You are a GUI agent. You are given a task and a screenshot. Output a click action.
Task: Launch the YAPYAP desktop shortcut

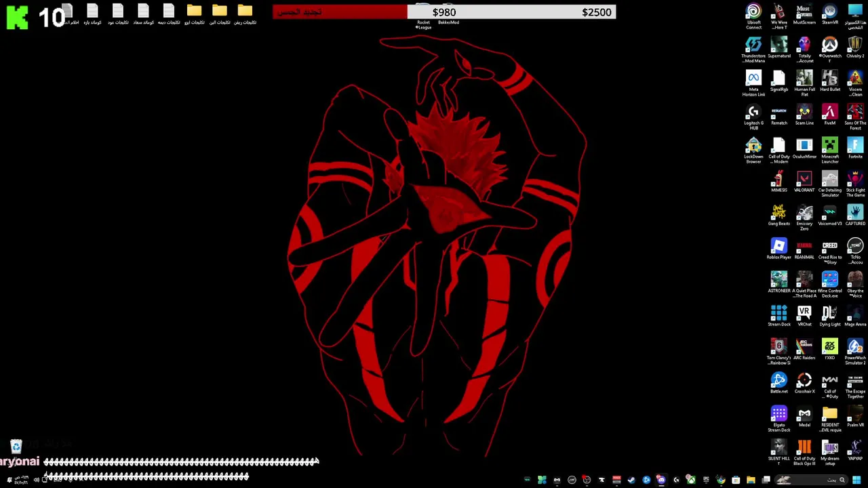point(855,451)
